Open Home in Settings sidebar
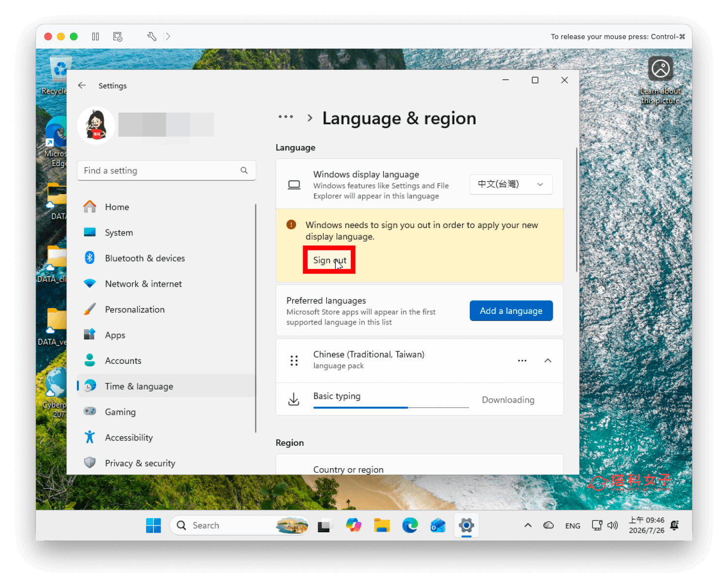 pyautogui.click(x=166, y=207)
